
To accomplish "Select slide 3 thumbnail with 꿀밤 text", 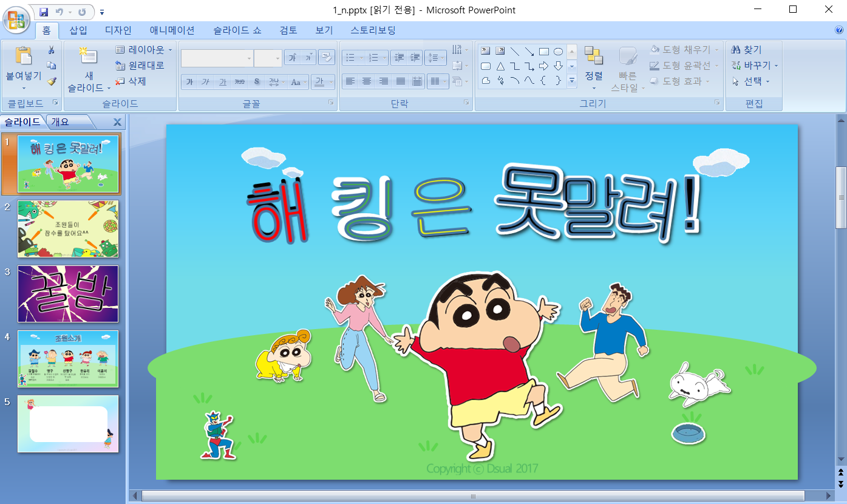I will tap(68, 294).
